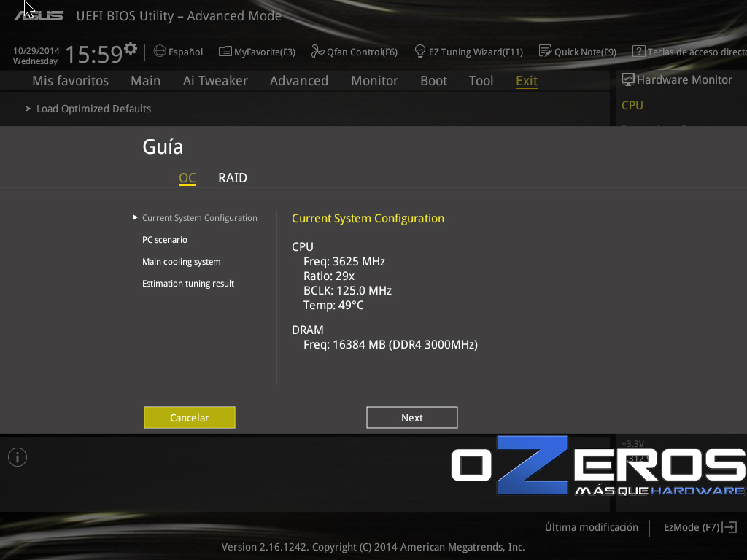Screen dimensions: 747x560
Task: Click the Freq: 3625 MHz value
Action: pyautogui.click(x=344, y=262)
